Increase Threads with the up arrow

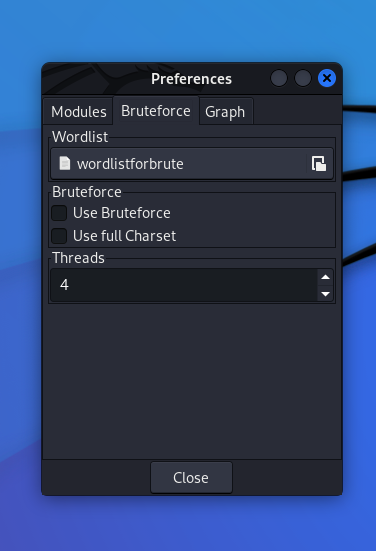tap(325, 277)
